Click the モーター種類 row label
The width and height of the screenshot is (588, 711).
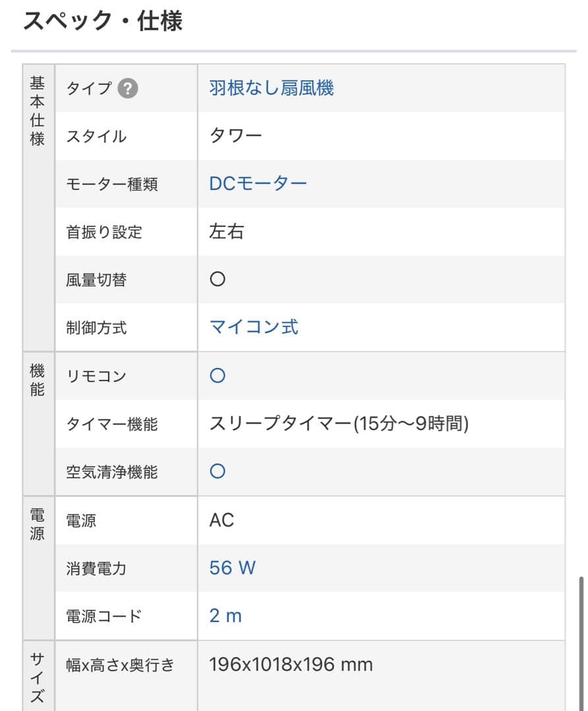[112, 184]
